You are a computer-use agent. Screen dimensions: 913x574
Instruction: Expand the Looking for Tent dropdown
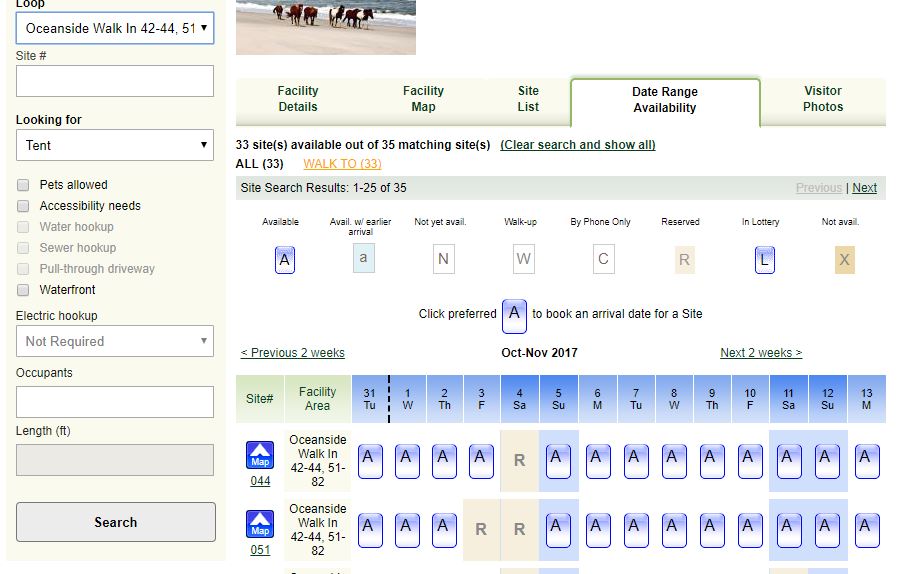click(x=115, y=145)
